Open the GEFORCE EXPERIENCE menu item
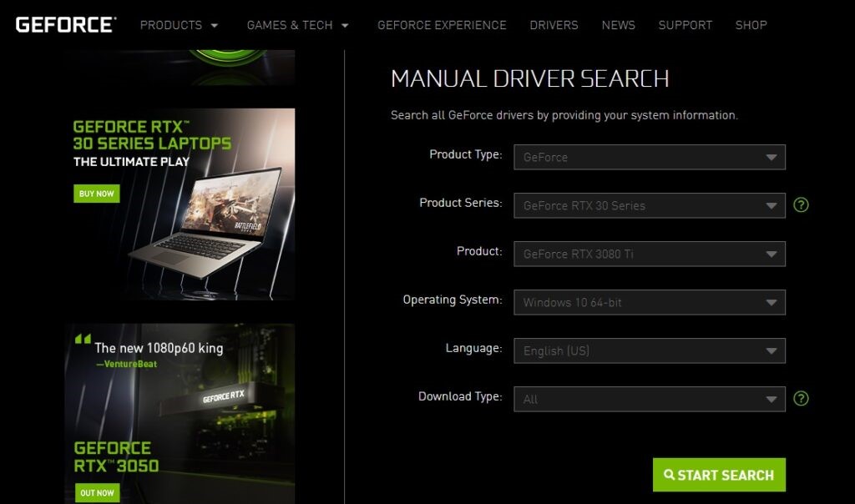The width and height of the screenshot is (855, 504). click(442, 25)
